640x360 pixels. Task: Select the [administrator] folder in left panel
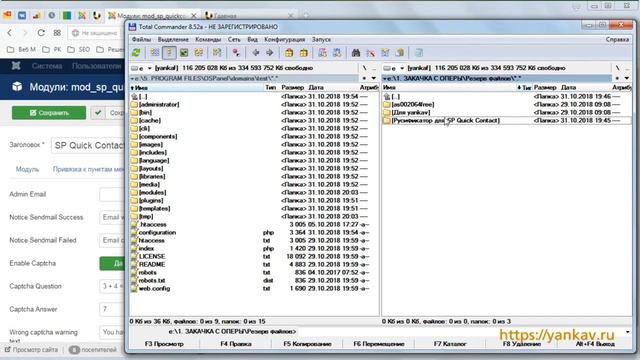point(159,104)
